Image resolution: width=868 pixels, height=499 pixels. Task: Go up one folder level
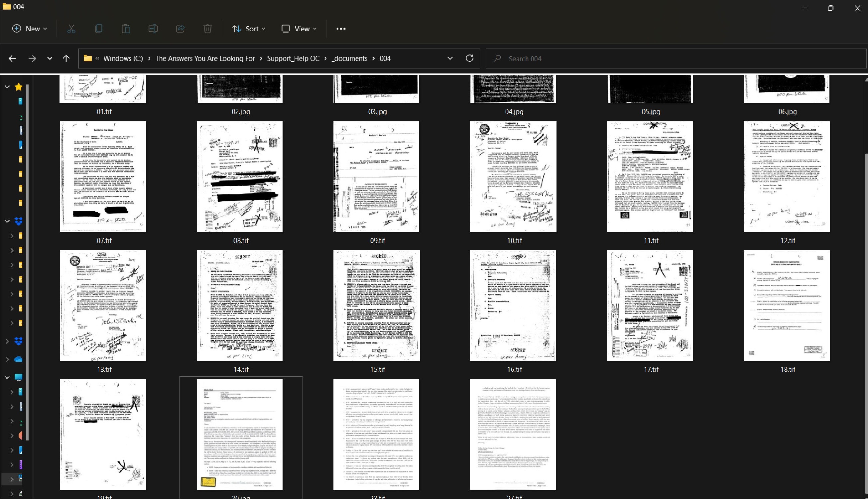66,59
